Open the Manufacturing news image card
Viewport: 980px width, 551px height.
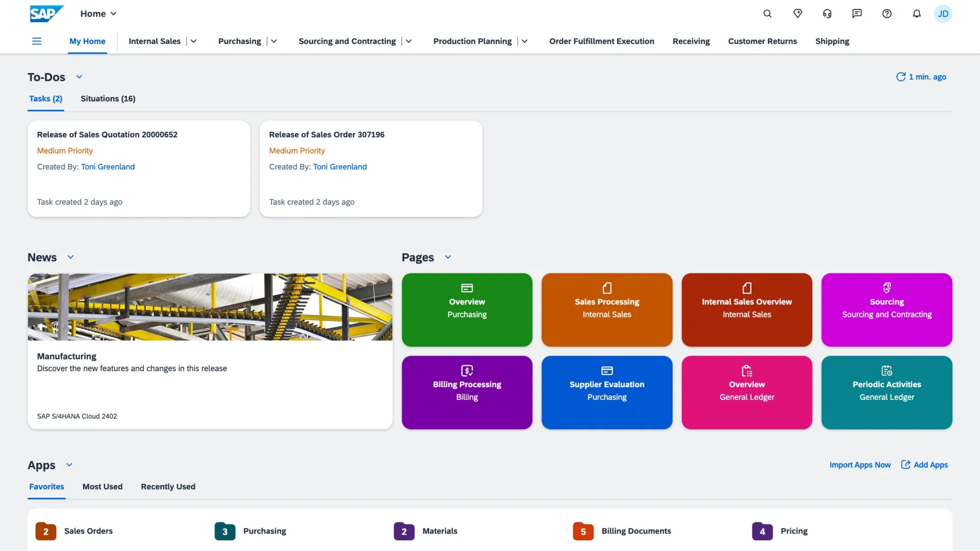coord(210,307)
